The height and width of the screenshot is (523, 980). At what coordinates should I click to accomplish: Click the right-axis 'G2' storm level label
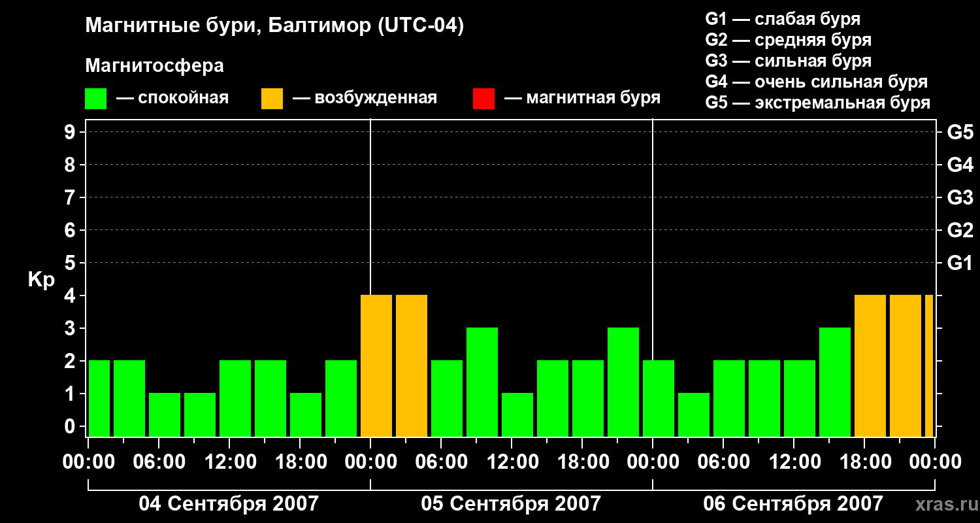tap(960, 230)
